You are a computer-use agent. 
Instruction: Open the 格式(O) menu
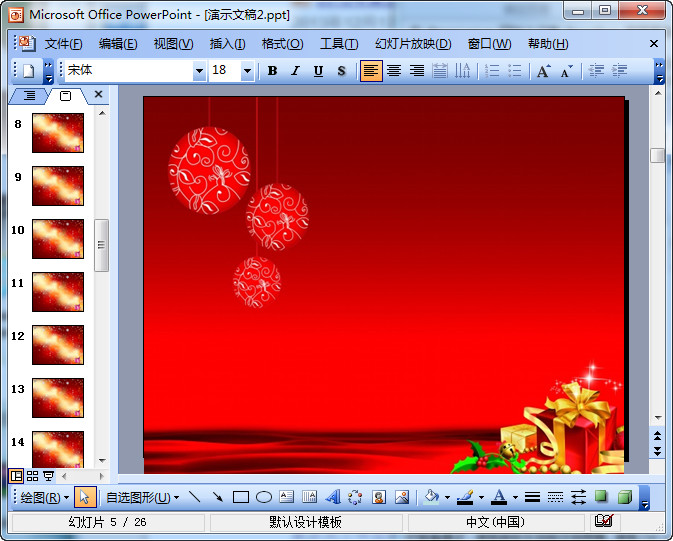coord(282,44)
